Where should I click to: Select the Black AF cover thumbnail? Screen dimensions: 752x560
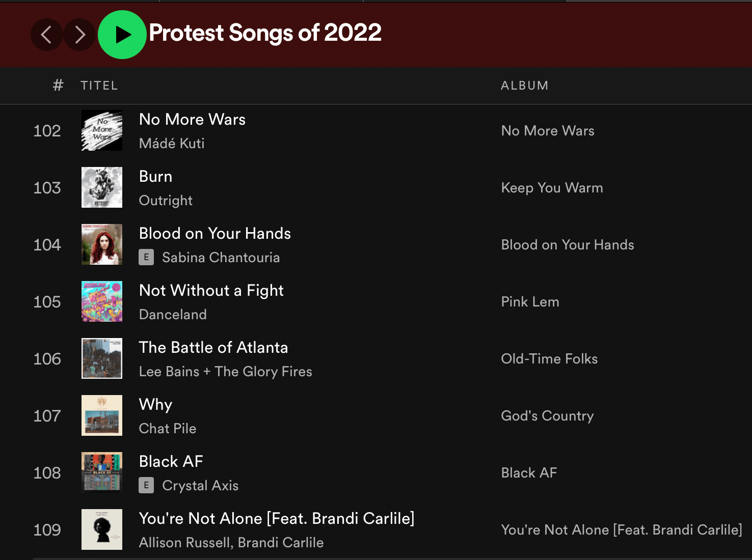click(102, 473)
